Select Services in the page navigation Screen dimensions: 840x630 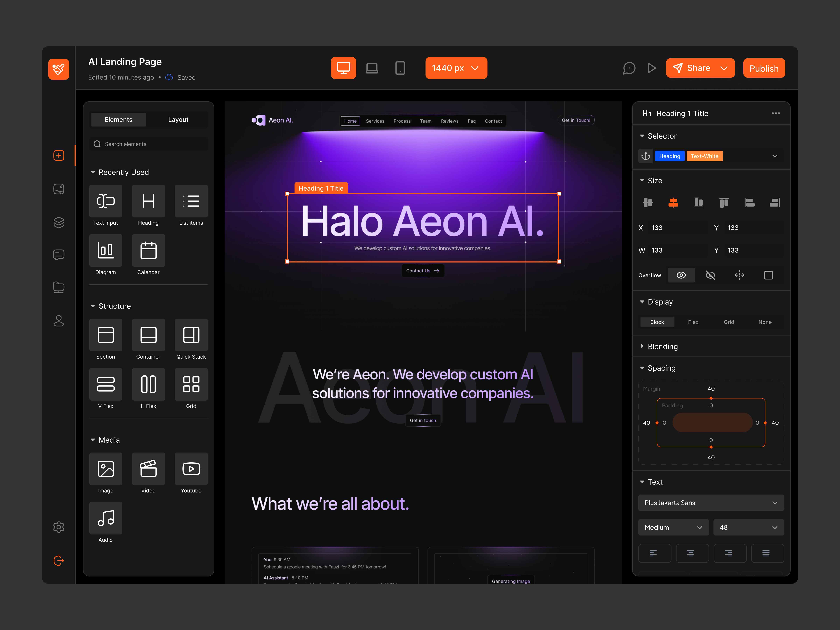coord(375,121)
